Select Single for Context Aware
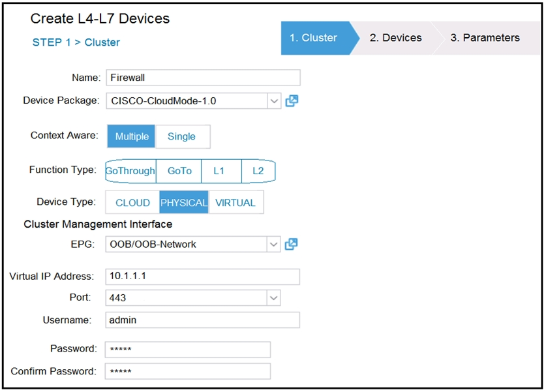This screenshot has width=546, height=392. [x=182, y=136]
